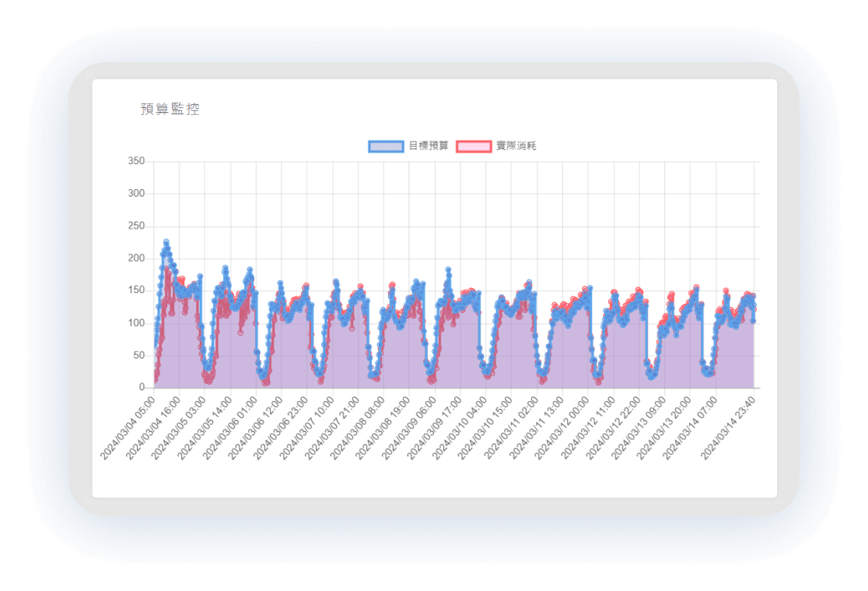Click the x-axis label 2024/03/14 23:40
This screenshot has width=868, height=591.
(727, 428)
